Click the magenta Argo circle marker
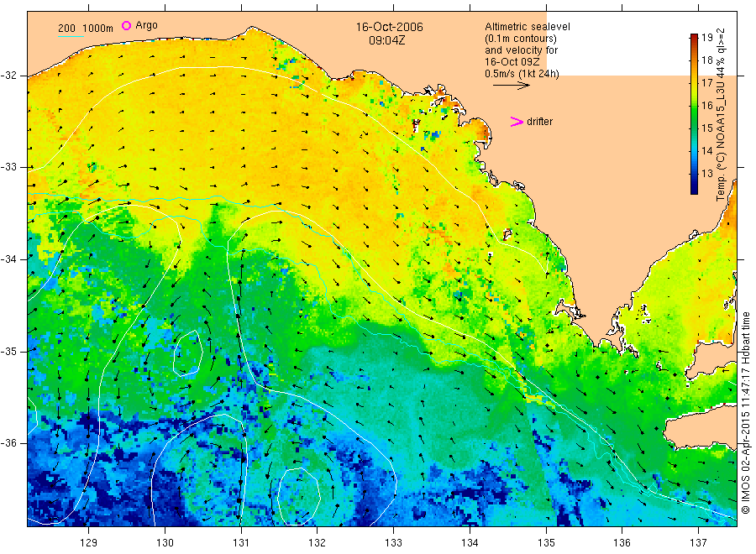Viewport: 756px width, 554px height. click(126, 25)
